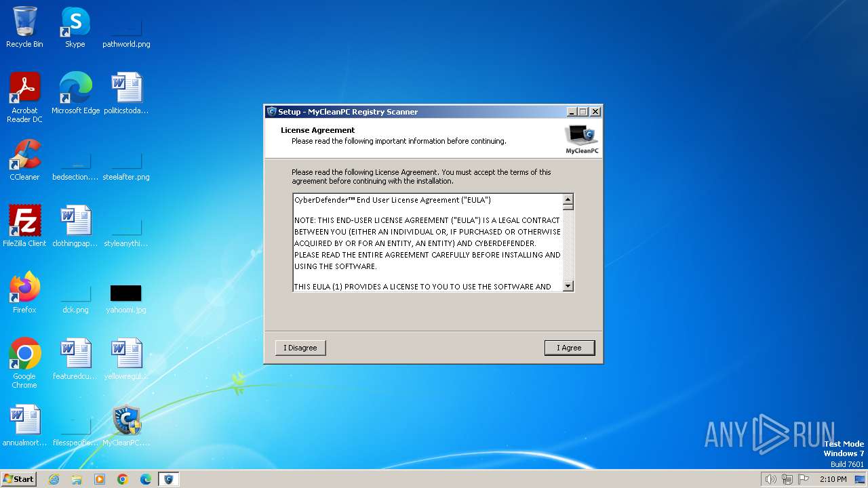Click the scroll-down arrow of the EULA text
The image size is (868, 488).
coord(568,286)
